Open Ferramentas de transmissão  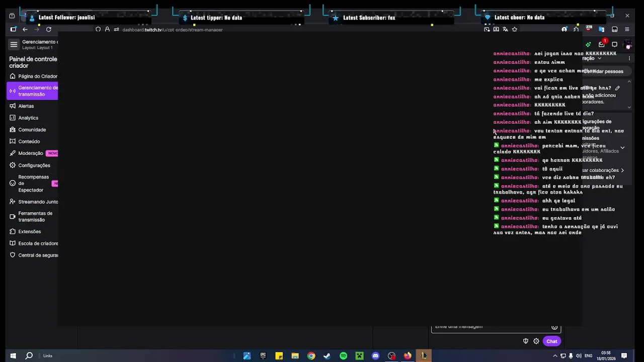tap(33, 217)
